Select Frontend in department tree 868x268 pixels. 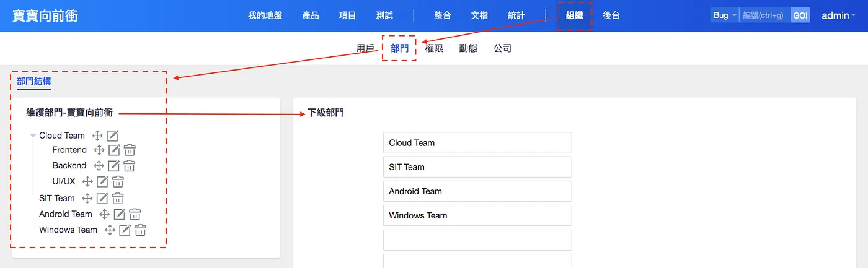(69, 150)
